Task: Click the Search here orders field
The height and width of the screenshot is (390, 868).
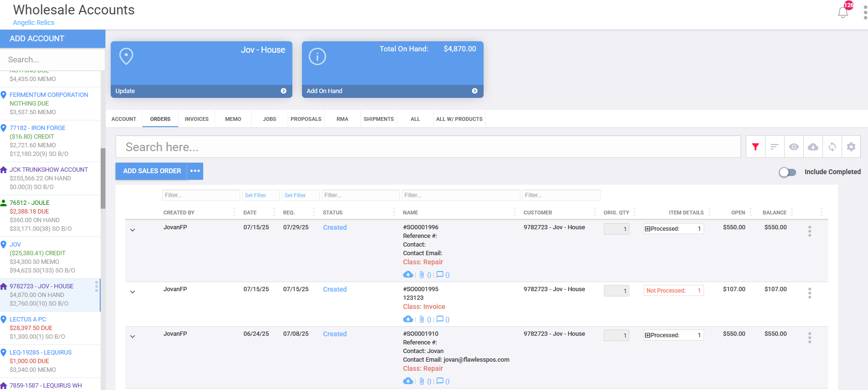Action: (x=428, y=147)
